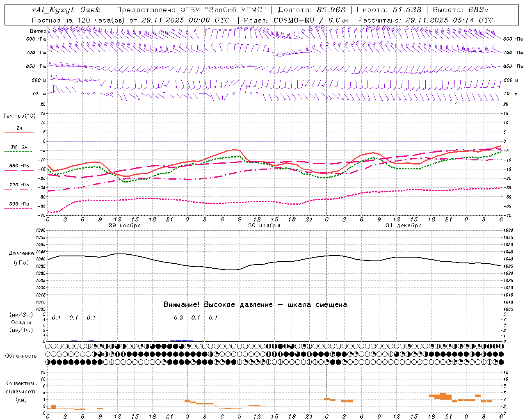Click the (гПа) pressure unit label
525x420 pixels.
(x=21, y=263)
